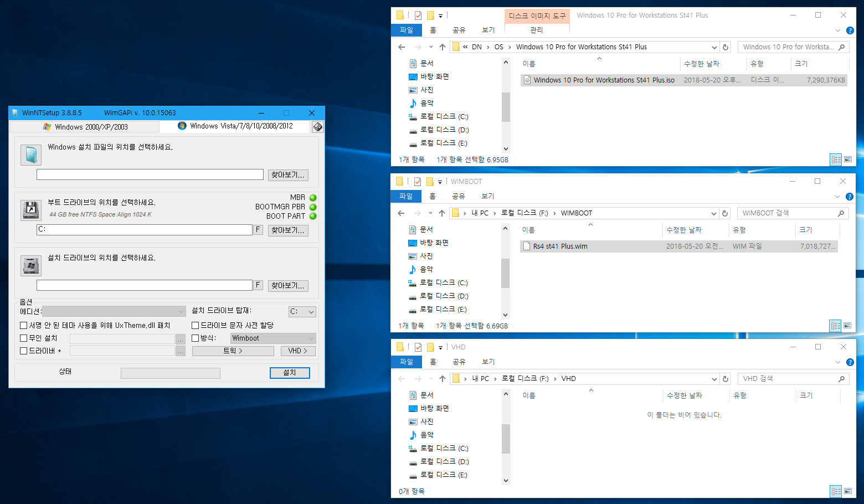The height and width of the screenshot is (504, 864).
Task: Switch to Windows 2000/XP/2003 tab
Action: click(x=85, y=127)
